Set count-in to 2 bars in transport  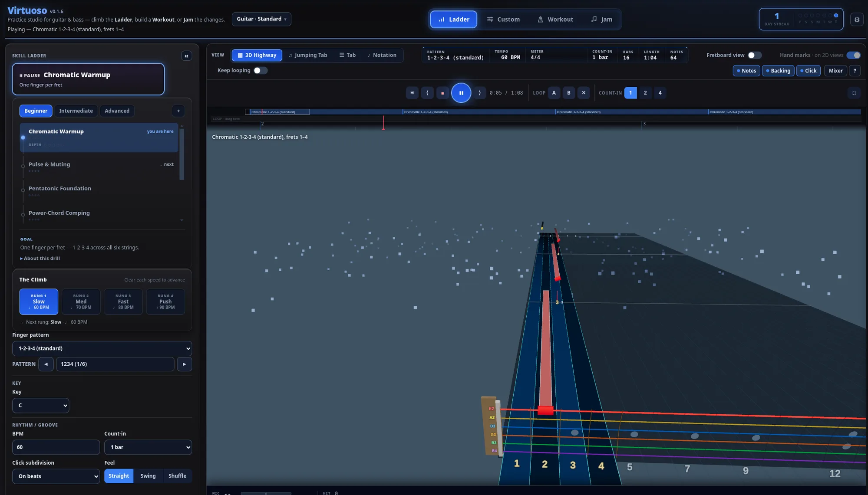(645, 93)
